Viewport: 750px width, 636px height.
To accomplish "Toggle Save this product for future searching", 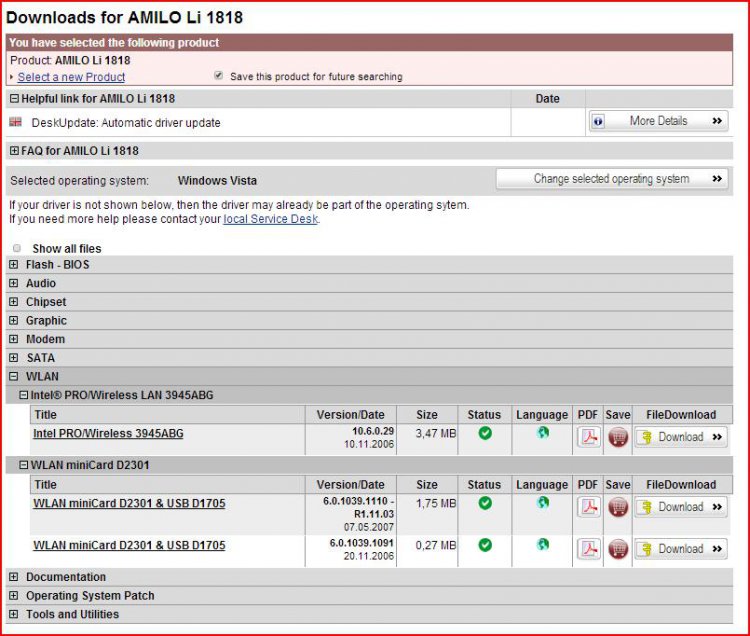I will point(219,76).
